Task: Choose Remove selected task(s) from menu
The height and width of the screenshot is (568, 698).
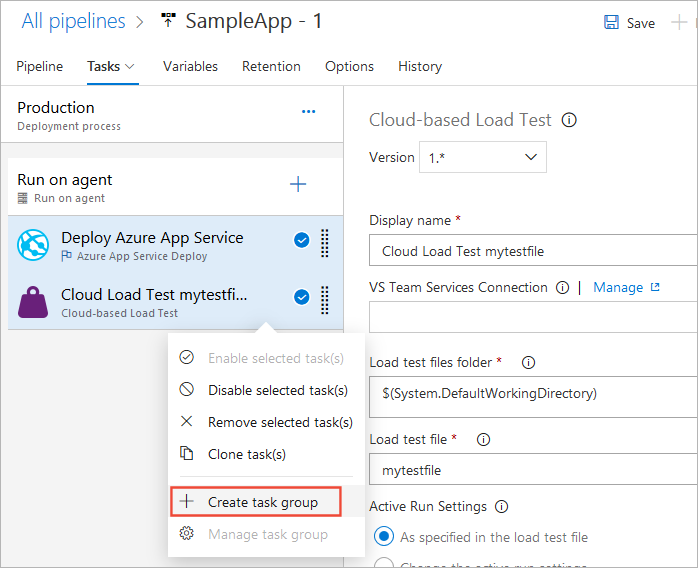Action: pos(266,422)
